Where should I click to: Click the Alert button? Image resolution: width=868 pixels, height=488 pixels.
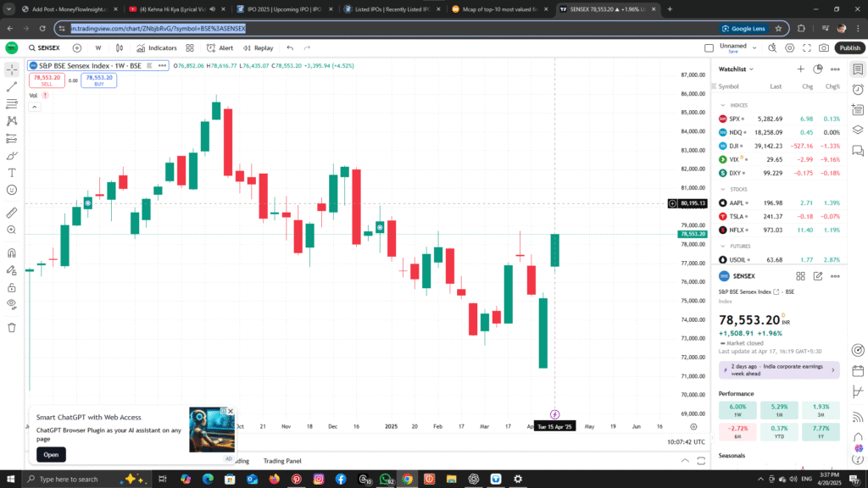click(x=220, y=48)
